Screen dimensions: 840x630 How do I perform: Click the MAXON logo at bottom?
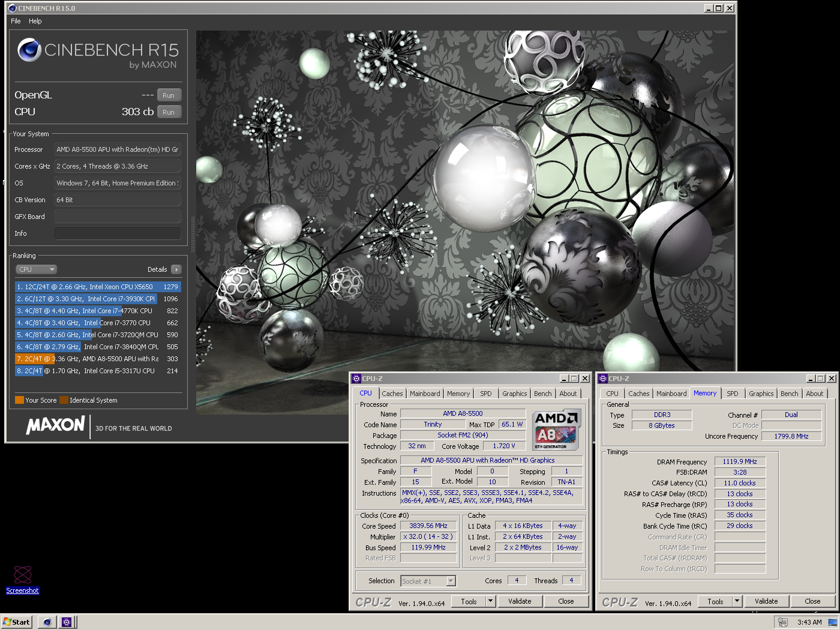coord(55,425)
